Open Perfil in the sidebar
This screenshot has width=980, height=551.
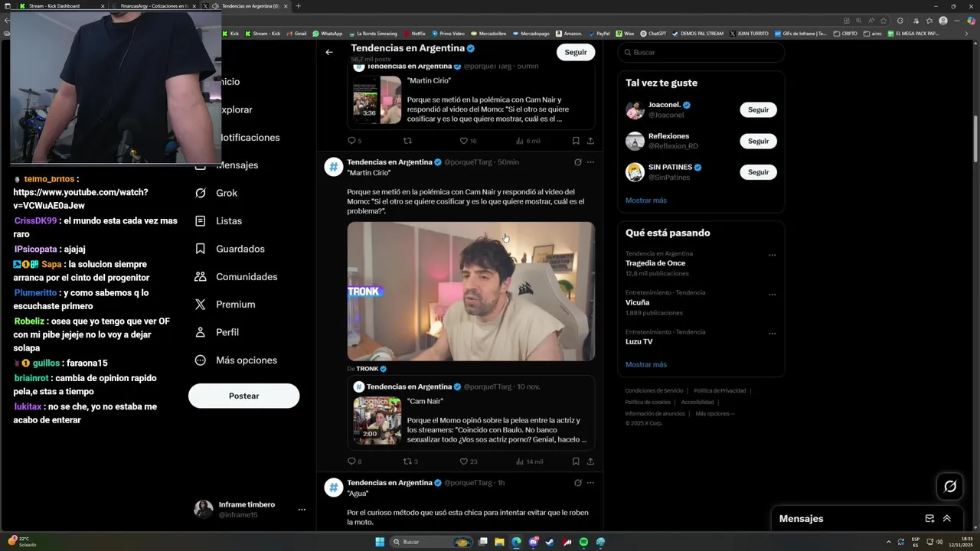click(217, 332)
